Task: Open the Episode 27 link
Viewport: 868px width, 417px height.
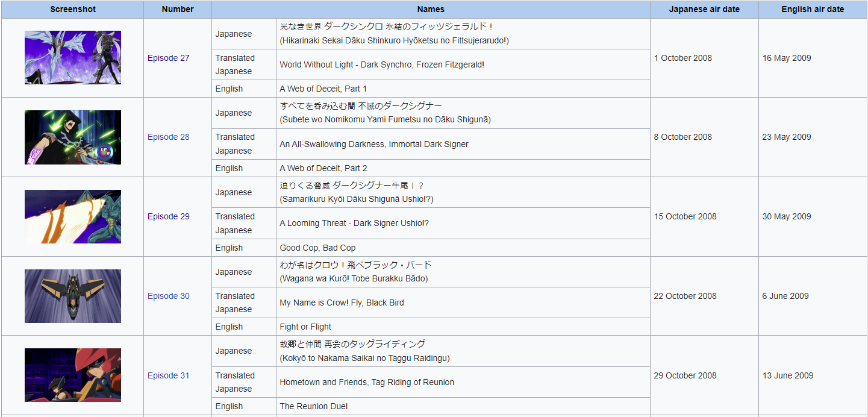Action: pyautogui.click(x=168, y=58)
